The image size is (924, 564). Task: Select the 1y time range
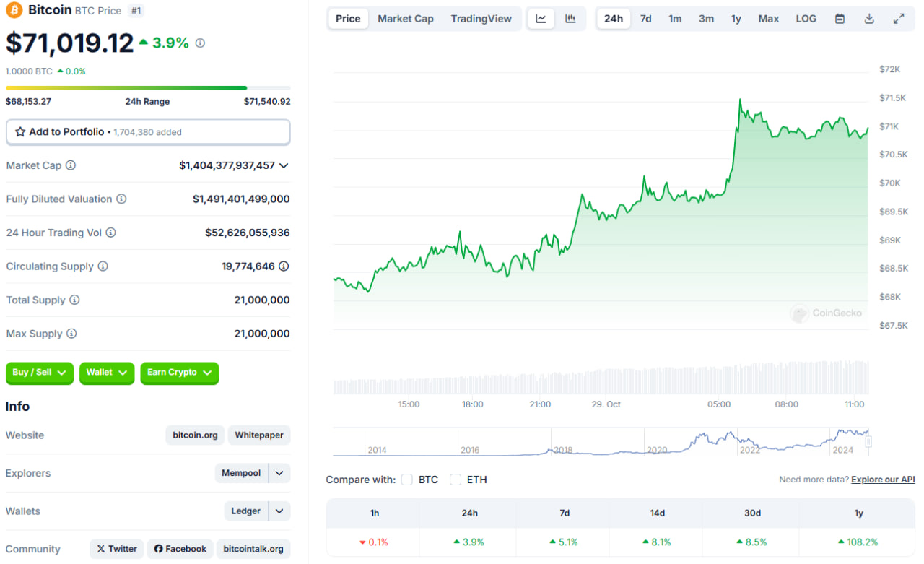(x=736, y=19)
